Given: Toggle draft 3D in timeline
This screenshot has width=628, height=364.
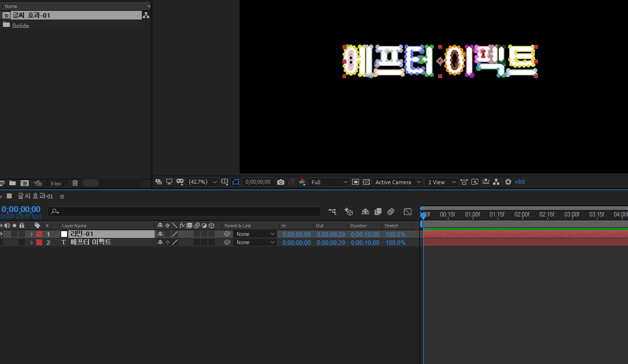Looking at the screenshot, I should tap(349, 212).
